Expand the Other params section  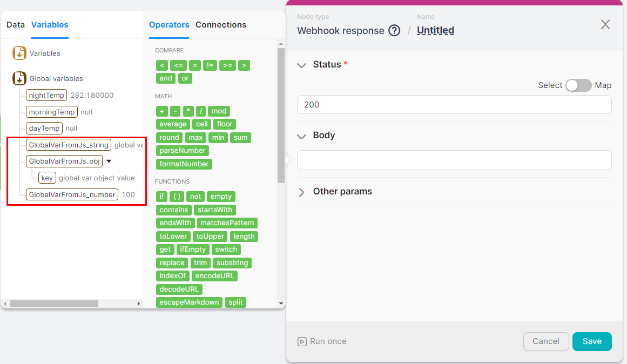[x=301, y=192]
